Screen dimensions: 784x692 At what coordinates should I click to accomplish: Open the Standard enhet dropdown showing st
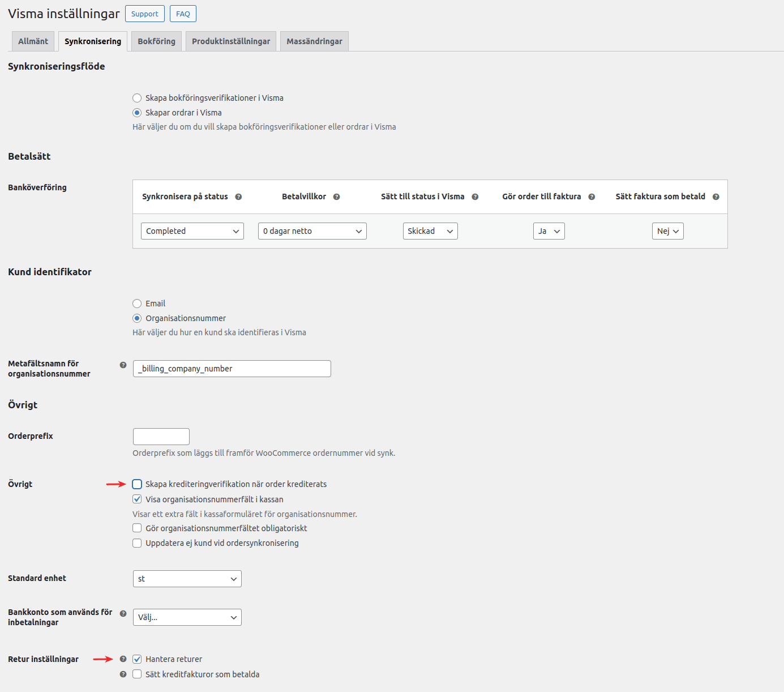pos(187,579)
